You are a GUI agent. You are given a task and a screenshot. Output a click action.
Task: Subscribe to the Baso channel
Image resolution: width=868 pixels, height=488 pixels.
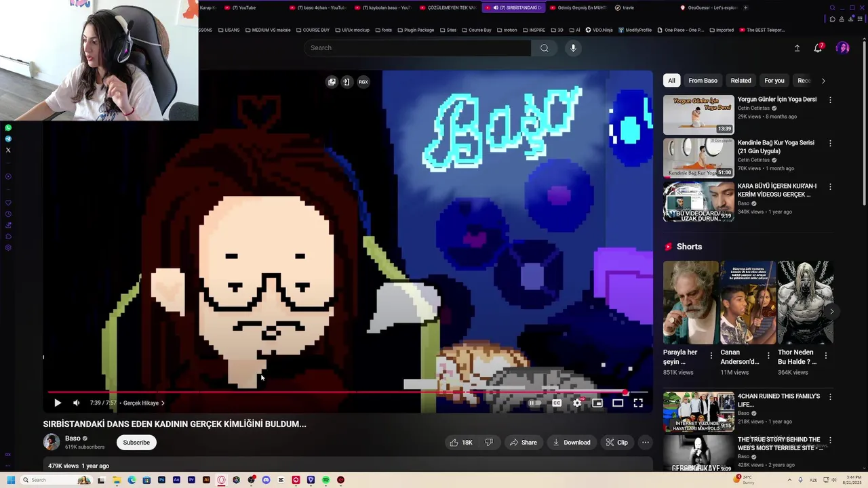tap(136, 443)
